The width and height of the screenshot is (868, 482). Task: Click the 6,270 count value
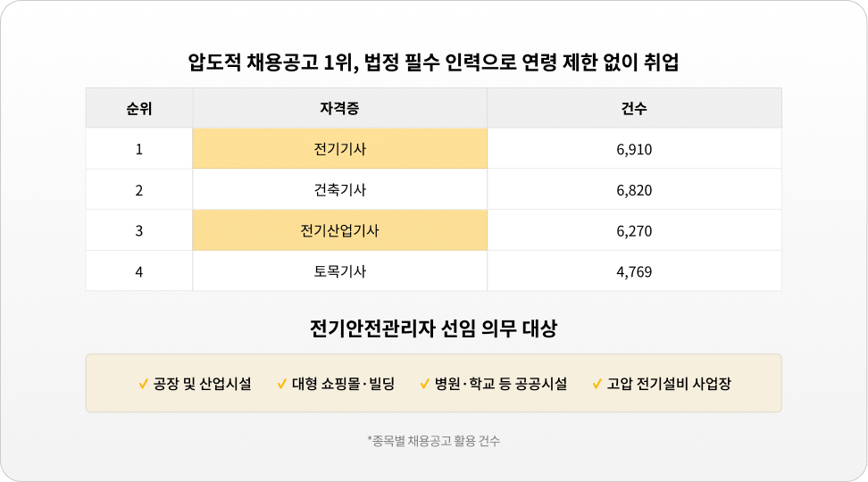[634, 231]
